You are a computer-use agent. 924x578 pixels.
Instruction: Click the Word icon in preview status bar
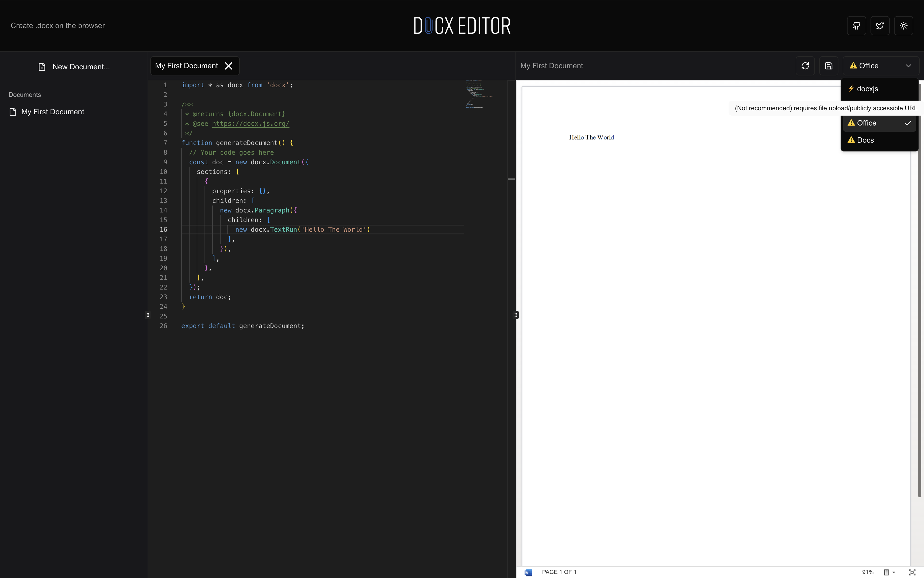[x=528, y=572]
